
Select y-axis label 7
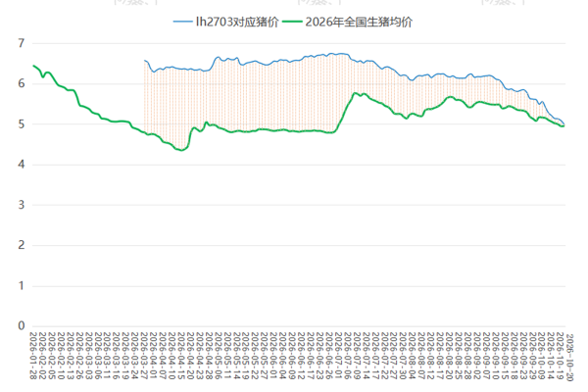pos(22,43)
